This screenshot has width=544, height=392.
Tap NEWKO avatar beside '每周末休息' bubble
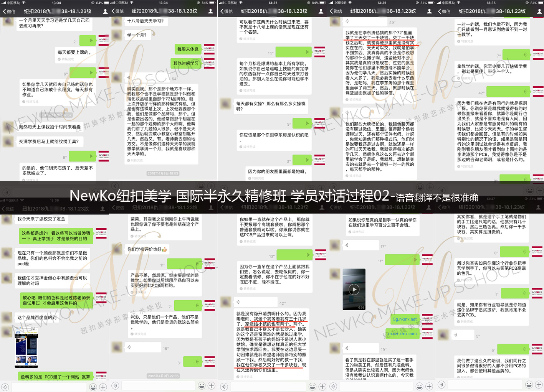209,49
